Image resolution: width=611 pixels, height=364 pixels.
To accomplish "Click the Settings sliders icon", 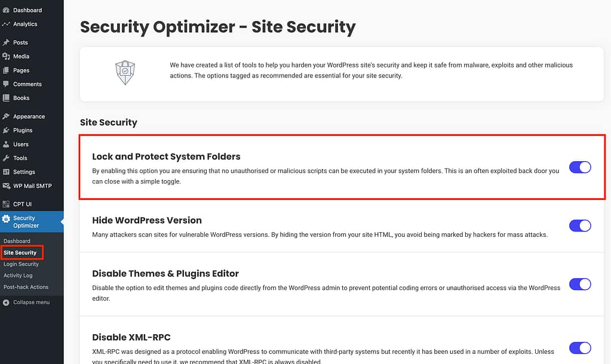I will pyautogui.click(x=6, y=172).
